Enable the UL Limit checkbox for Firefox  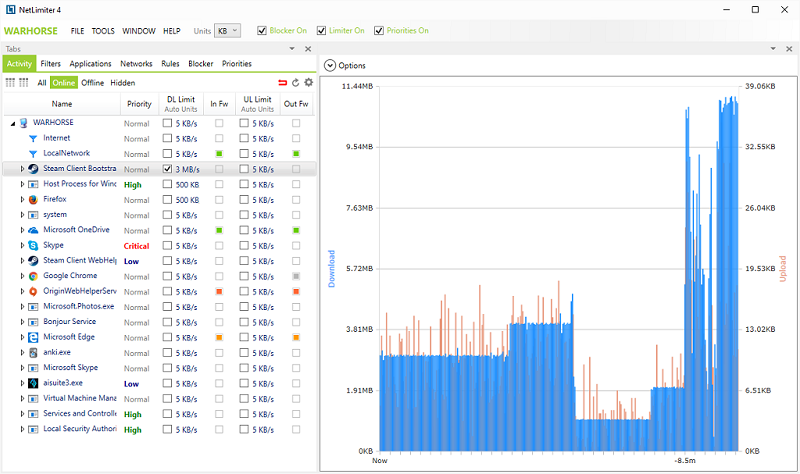pyautogui.click(x=244, y=200)
